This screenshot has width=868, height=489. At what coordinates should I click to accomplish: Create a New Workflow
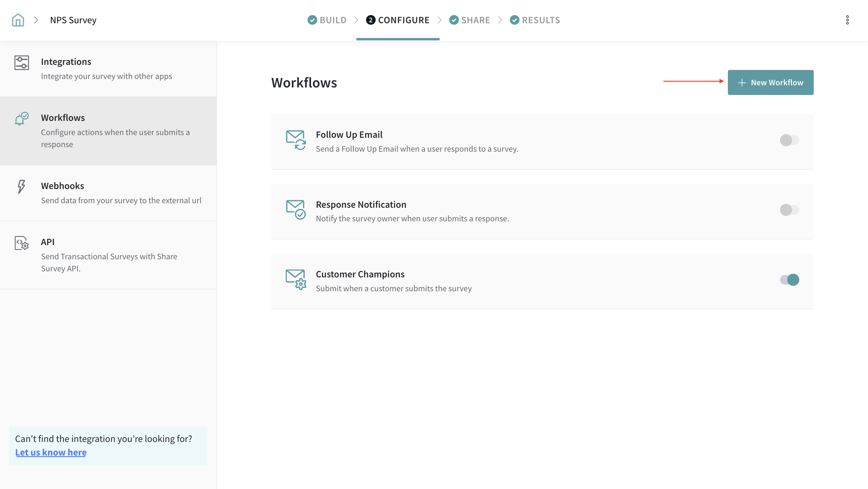[770, 82]
